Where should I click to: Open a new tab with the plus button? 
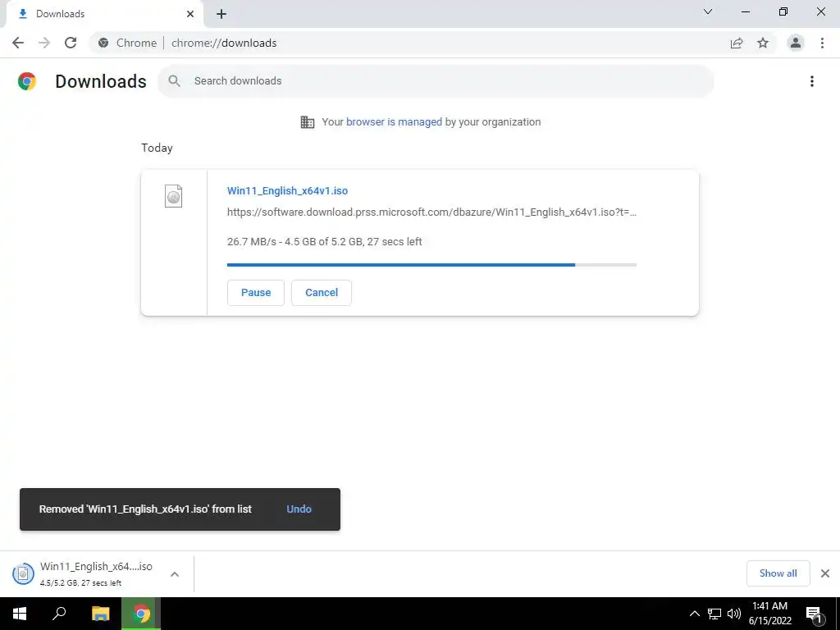pyautogui.click(x=221, y=14)
